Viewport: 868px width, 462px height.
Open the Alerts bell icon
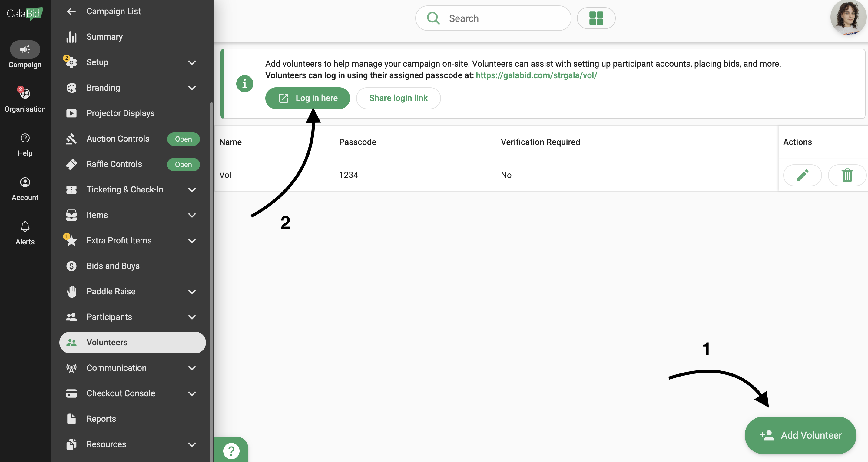tap(25, 227)
